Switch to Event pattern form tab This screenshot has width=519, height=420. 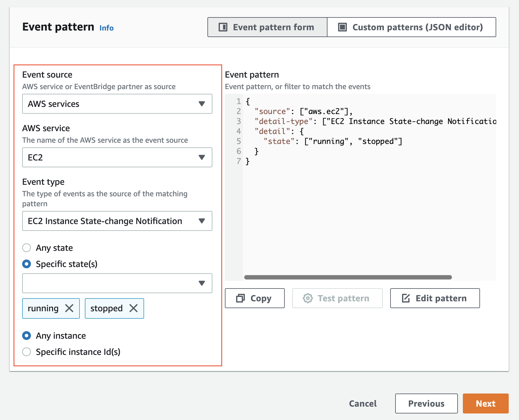point(267,27)
